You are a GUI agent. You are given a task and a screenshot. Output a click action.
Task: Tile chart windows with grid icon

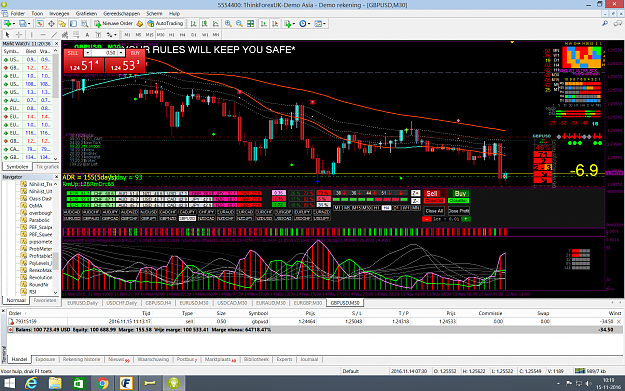[x=250, y=24]
